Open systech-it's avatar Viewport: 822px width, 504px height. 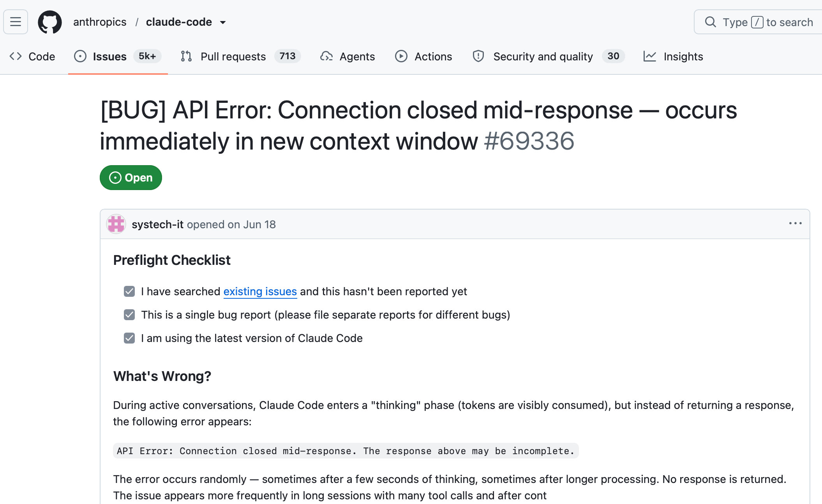tap(116, 224)
